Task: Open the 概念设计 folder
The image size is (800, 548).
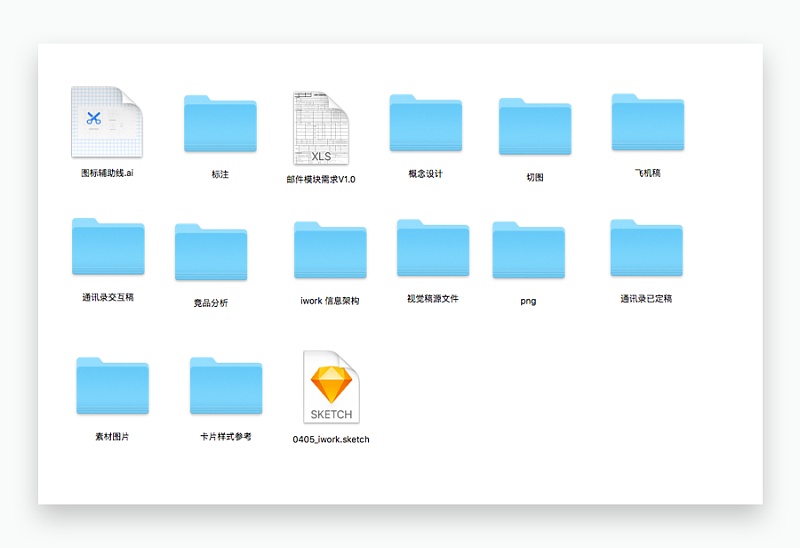Action: pyautogui.click(x=426, y=124)
